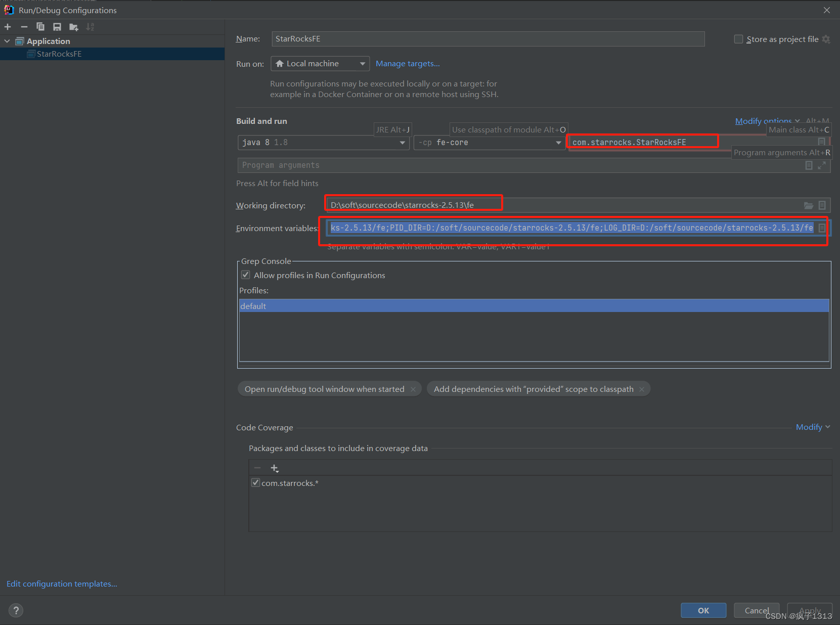Screen dimensions: 840x625
Task: Open the java 8 JRE dropdown
Action: click(x=324, y=143)
